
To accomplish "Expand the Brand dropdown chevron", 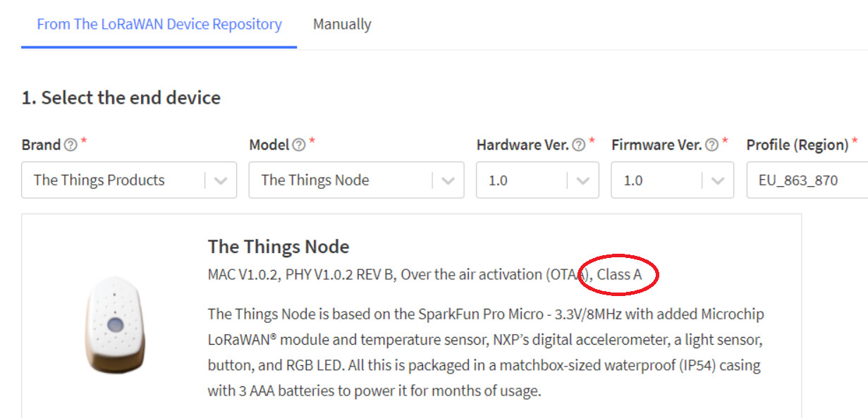I will 221,180.
